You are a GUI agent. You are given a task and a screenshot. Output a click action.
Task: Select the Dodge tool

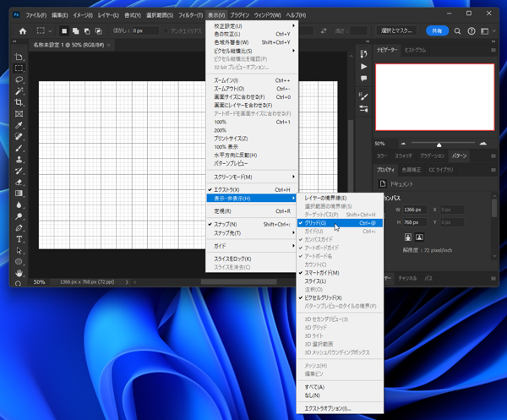[x=19, y=216]
